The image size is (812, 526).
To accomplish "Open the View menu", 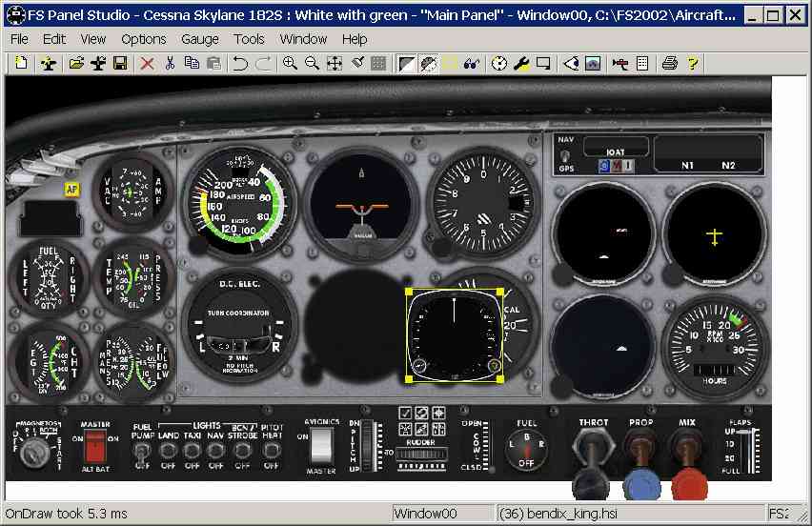I will [x=93, y=39].
